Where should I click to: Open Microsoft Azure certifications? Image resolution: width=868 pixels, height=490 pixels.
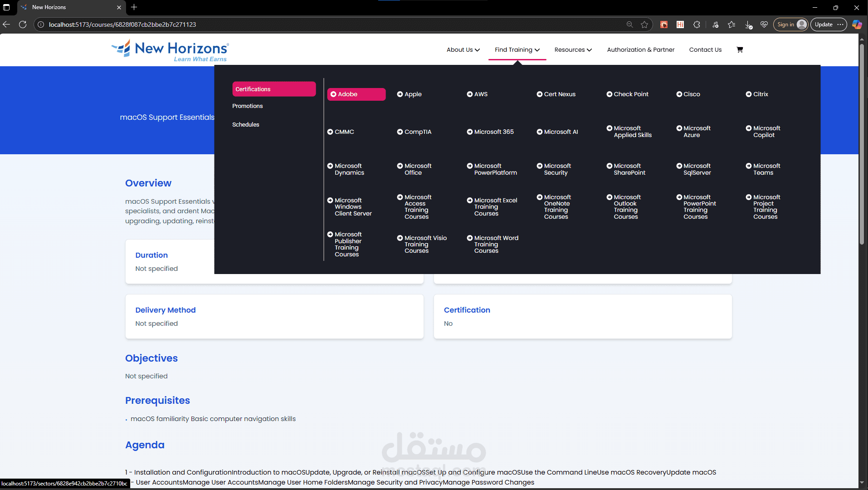pos(693,132)
